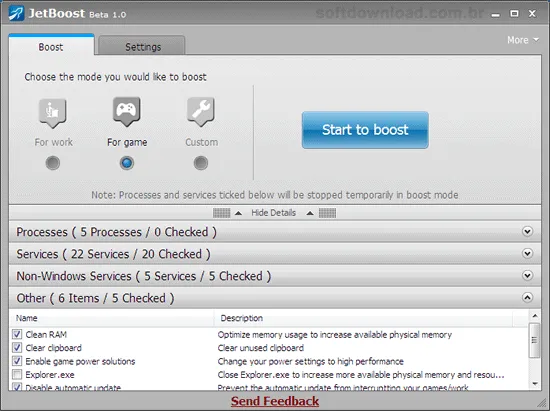Expand the Non-Windows Services chevron
Image resolution: width=550 pixels, height=411 pixels.
(x=527, y=276)
